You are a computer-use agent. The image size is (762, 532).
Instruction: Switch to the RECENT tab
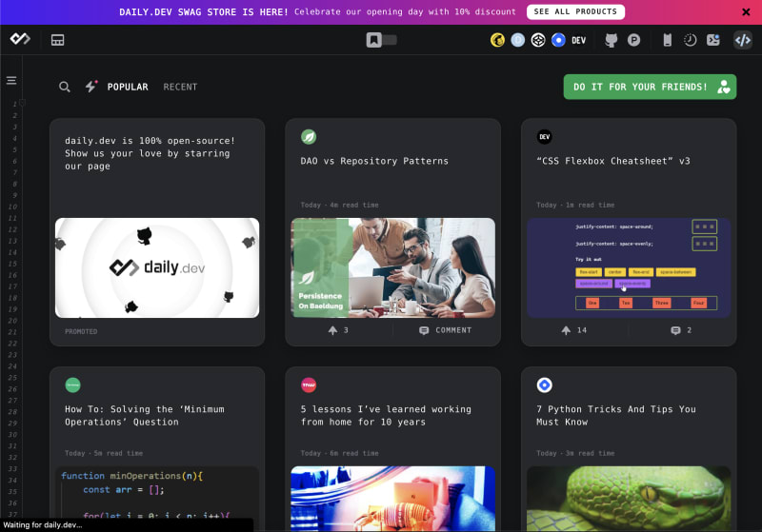point(180,87)
